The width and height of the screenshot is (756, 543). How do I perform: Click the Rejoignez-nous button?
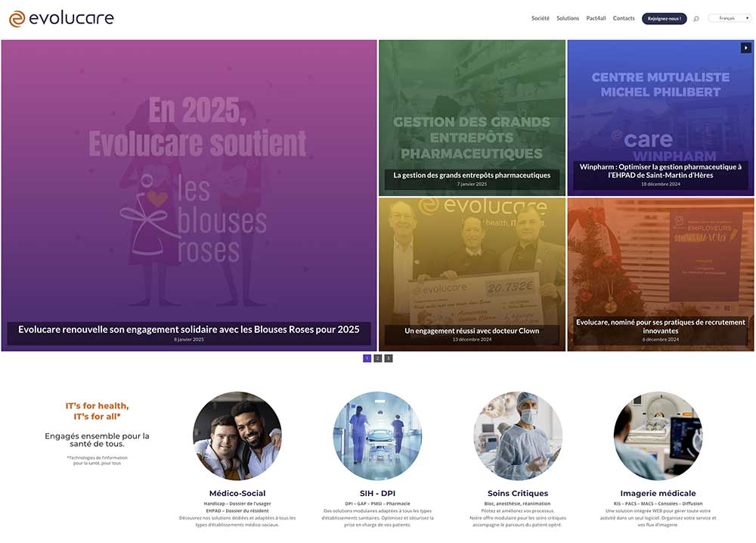664,18
